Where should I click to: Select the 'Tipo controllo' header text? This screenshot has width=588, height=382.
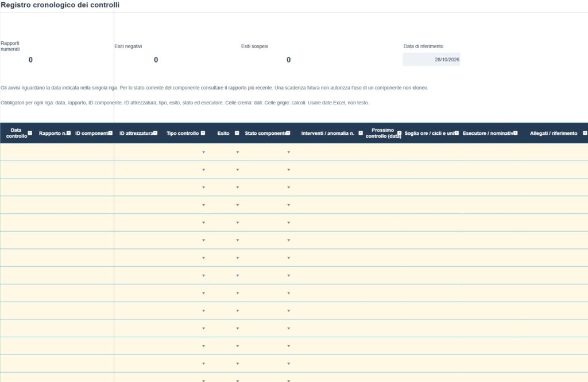pyautogui.click(x=183, y=133)
